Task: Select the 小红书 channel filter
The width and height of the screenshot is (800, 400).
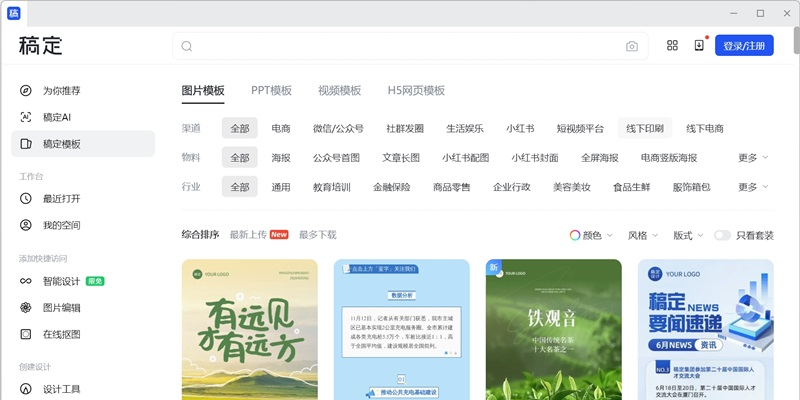Action: [x=520, y=128]
